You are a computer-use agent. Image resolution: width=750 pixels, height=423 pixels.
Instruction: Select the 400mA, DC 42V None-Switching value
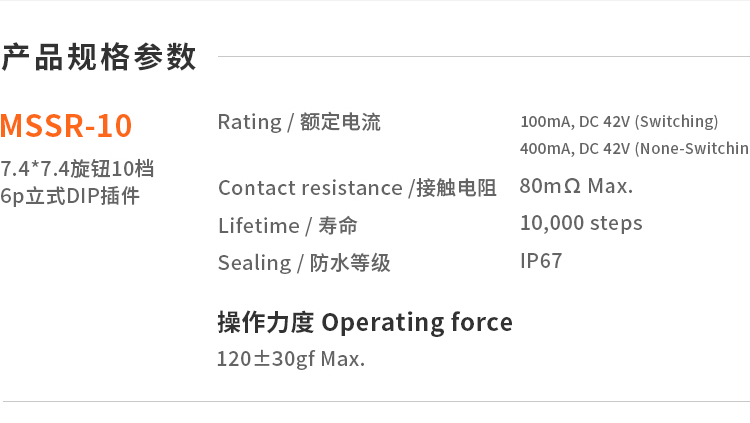(634, 149)
